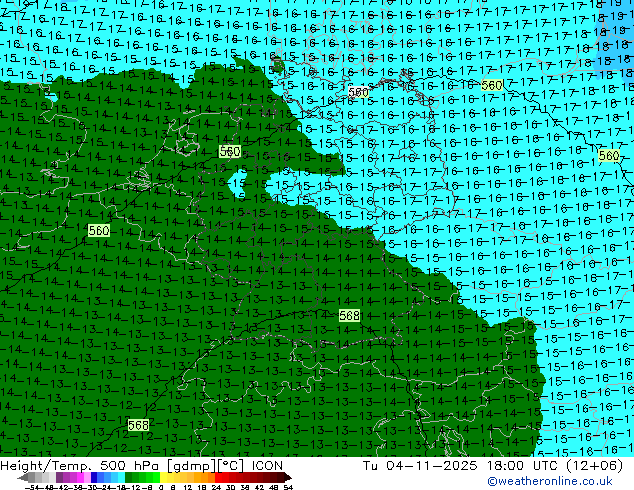This screenshot has height=490, width=634.
Task: Click the 568 contour label closest to chart title
Action: [x=138, y=425]
